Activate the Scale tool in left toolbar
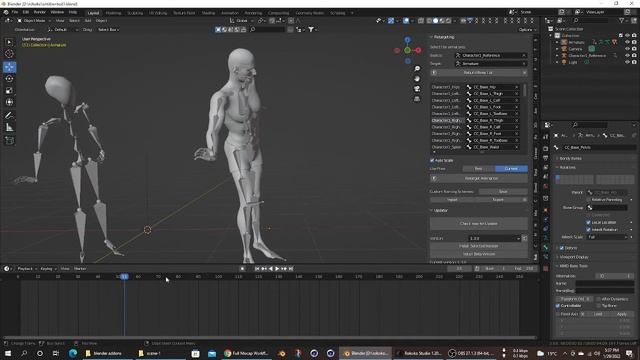 point(9,90)
